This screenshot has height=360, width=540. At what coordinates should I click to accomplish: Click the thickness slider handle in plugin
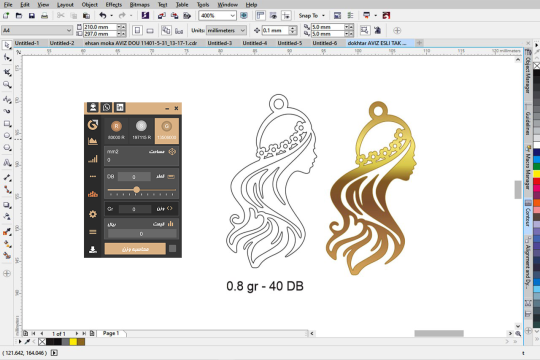click(137, 189)
